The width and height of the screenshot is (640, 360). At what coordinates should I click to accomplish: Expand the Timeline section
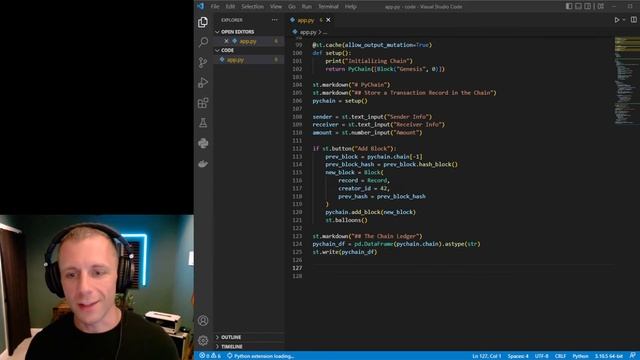pos(249,347)
